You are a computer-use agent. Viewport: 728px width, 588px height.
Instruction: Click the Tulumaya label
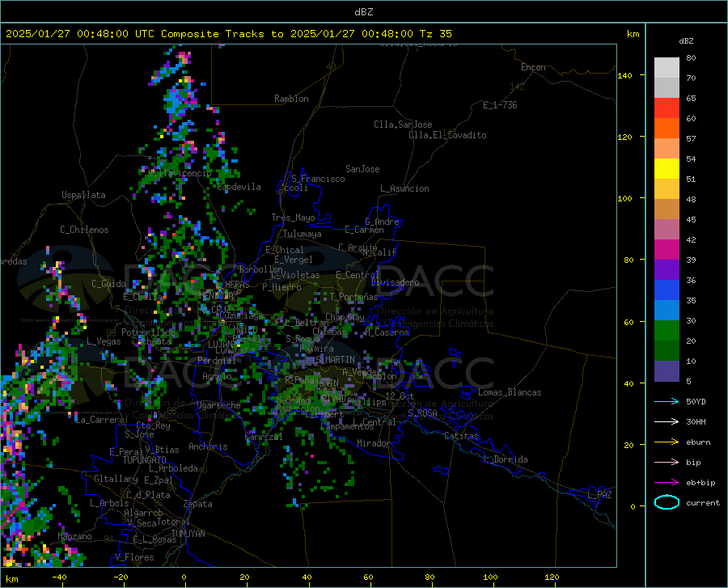point(303,234)
